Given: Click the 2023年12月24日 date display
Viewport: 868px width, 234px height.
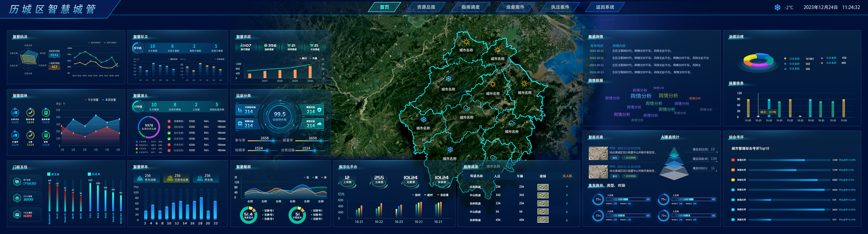Looking at the screenshot, I should coord(820,7).
